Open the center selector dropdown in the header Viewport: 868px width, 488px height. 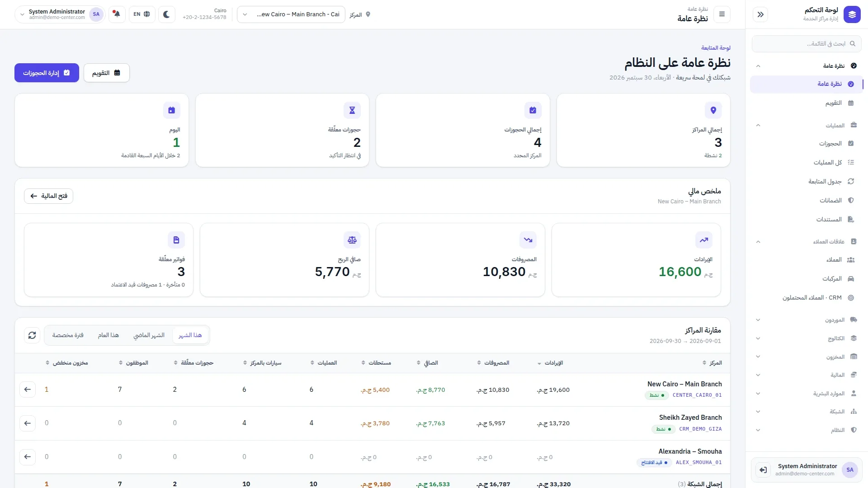point(291,14)
